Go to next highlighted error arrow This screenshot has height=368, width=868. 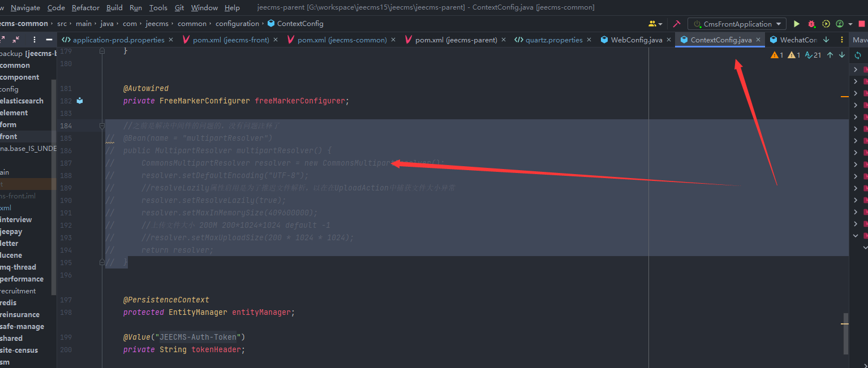842,55
